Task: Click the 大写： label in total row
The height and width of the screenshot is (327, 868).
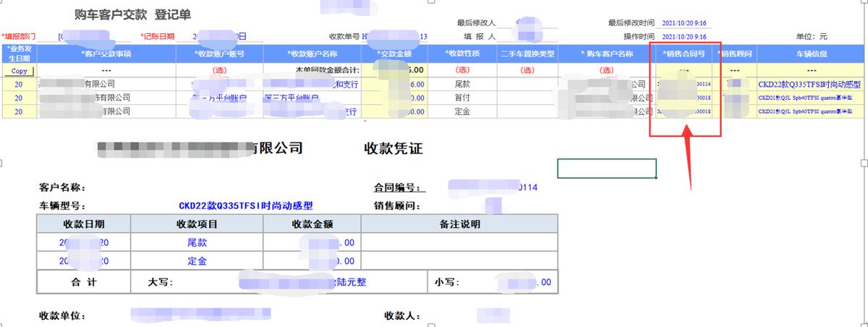Action: (x=161, y=282)
